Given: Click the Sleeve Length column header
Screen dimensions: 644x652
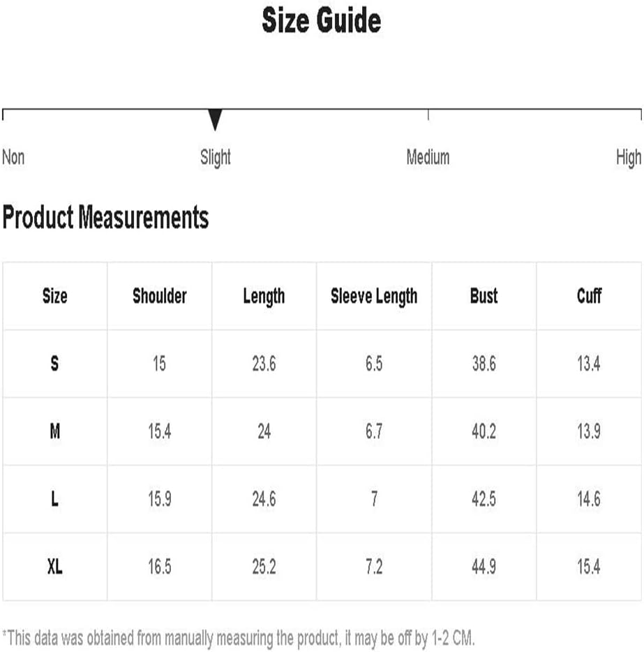Looking at the screenshot, I should [374, 297].
